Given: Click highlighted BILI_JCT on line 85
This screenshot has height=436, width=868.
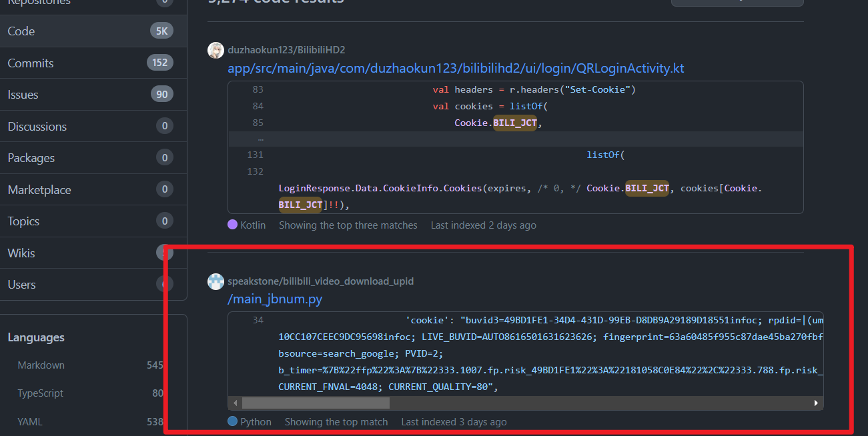Looking at the screenshot, I should (x=515, y=123).
